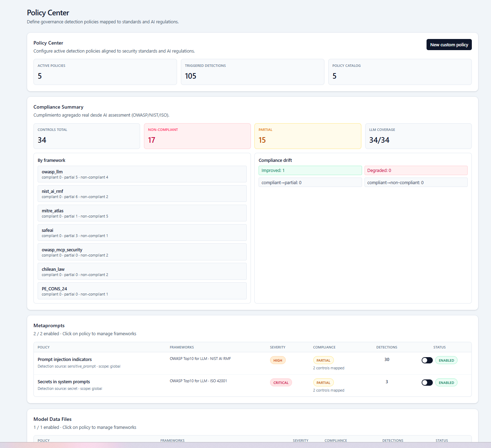Open the NON-COMPLIANT summary card
This screenshot has height=448, width=491.
(x=197, y=136)
